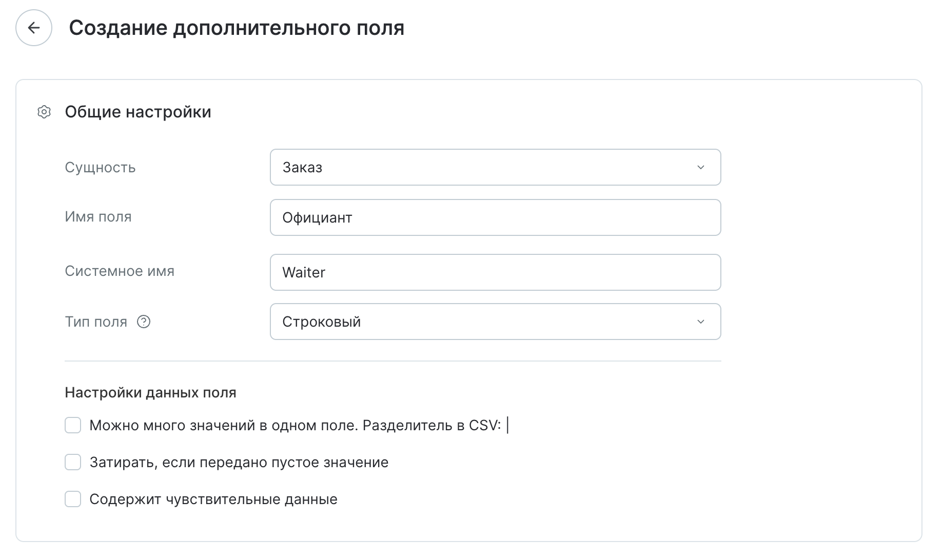This screenshot has width=943, height=560.
Task: Click the back arrow button
Action: (x=34, y=28)
